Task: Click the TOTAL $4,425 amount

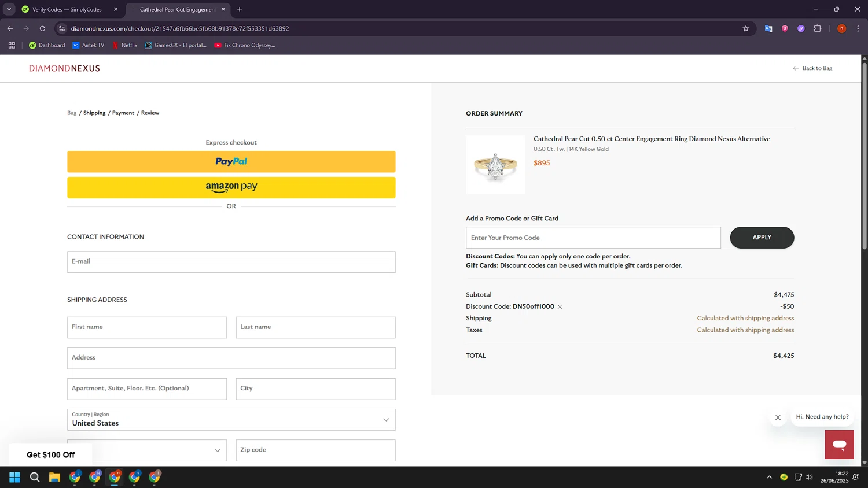Action: (784, 356)
